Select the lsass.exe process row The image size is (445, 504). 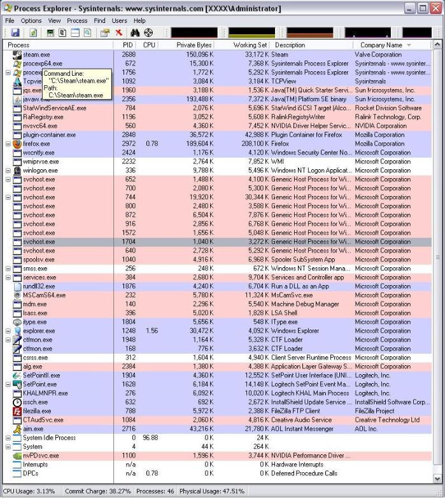(x=217, y=313)
